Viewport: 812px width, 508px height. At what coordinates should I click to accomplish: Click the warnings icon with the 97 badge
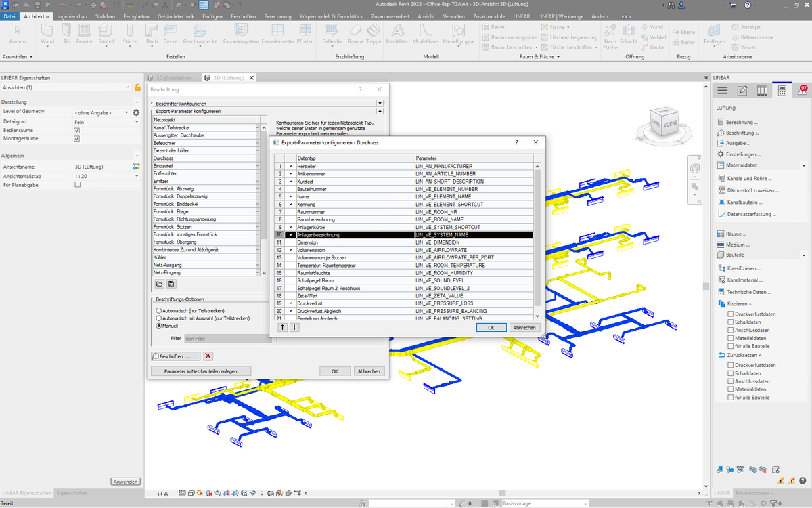801,91
